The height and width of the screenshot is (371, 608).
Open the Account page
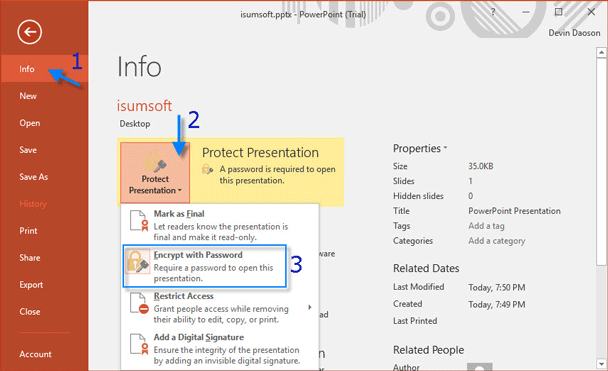click(44, 354)
